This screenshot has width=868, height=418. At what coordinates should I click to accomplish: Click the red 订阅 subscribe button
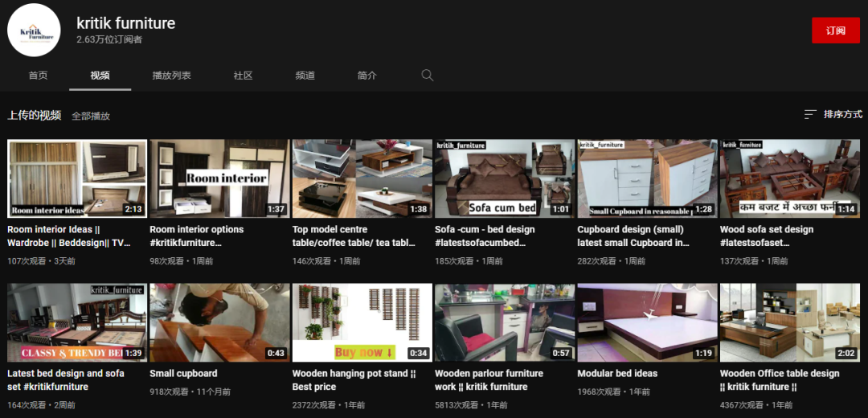[835, 31]
